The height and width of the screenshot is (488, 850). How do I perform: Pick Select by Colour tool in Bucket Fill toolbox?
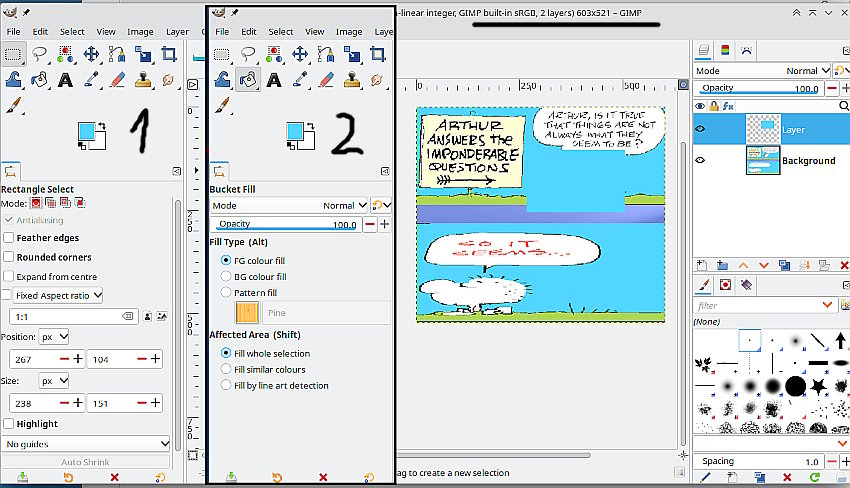click(x=274, y=54)
